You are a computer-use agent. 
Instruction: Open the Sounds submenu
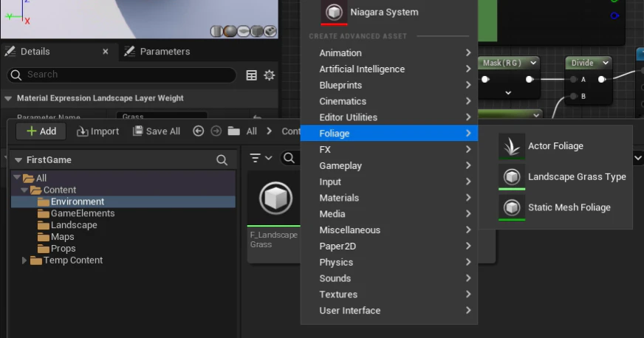pos(389,278)
